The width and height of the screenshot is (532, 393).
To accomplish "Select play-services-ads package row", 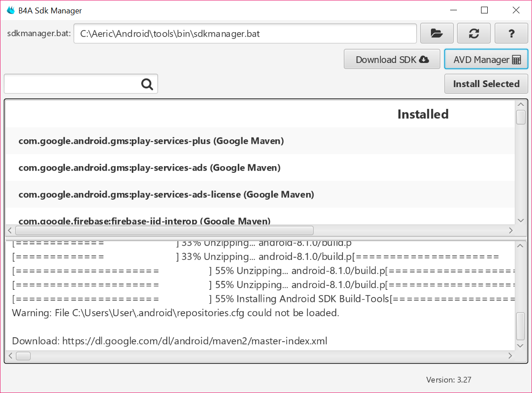I will coord(149,168).
